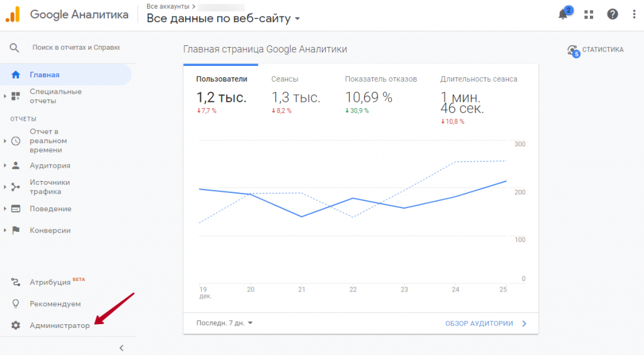Click the Главная страница Google Аналитики heading
Viewport: 644px width, 355px height.
click(265, 49)
